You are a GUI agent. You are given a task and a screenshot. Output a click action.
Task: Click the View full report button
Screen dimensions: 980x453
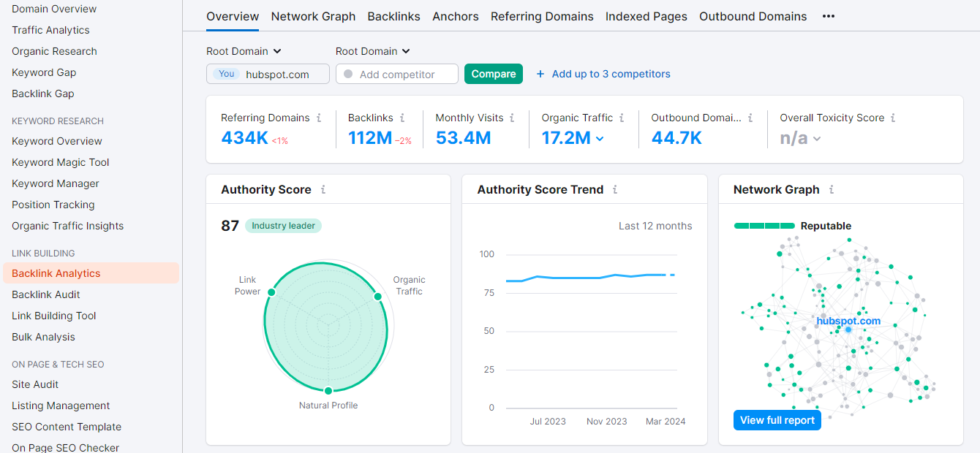click(777, 420)
